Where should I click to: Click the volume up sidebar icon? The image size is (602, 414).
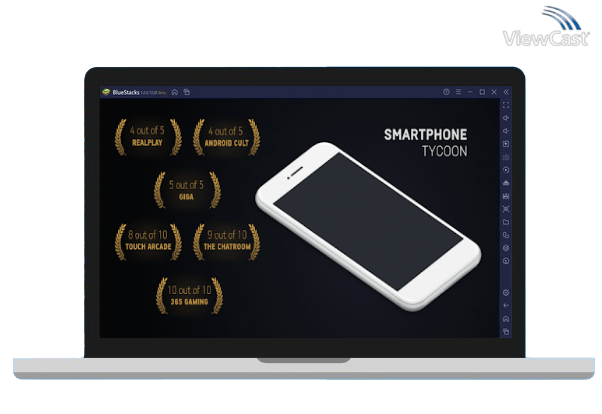click(506, 118)
